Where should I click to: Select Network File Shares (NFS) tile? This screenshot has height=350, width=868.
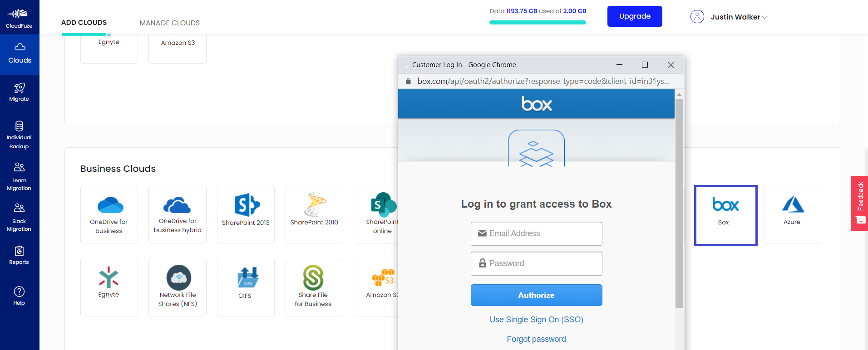pyautogui.click(x=178, y=287)
